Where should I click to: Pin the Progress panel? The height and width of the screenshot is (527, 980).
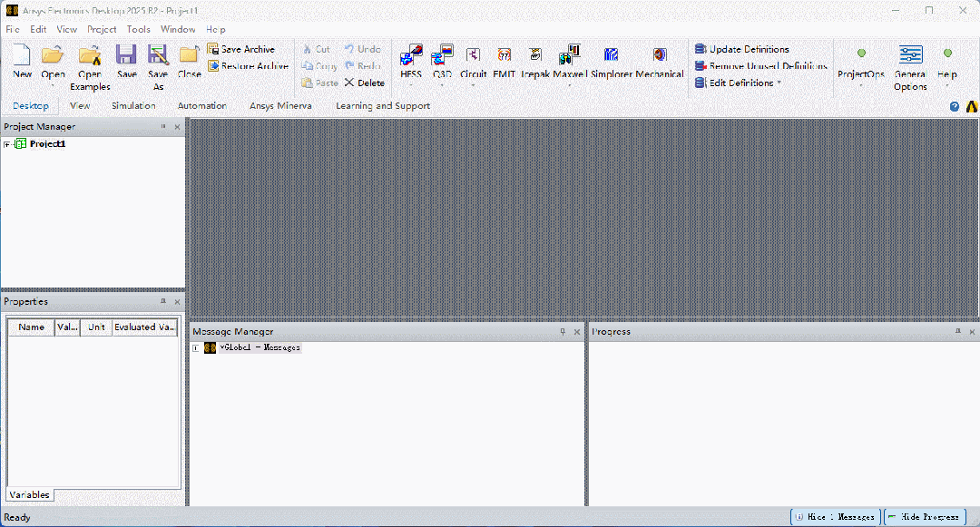[957, 332]
